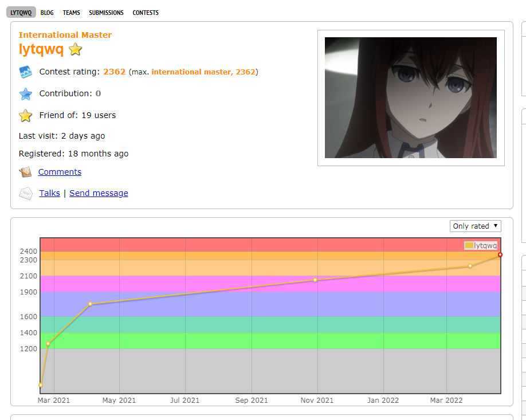
Task: Click Registered: 18 months ago text
Action: pyautogui.click(x=73, y=154)
